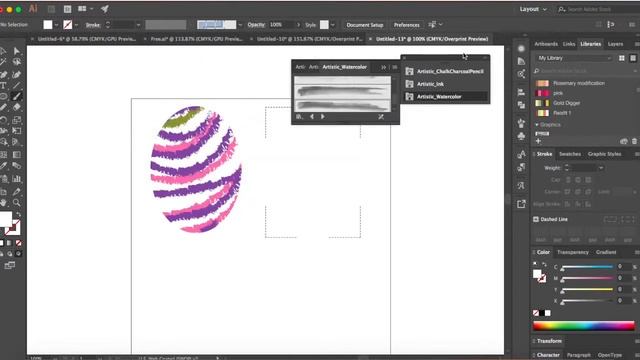This screenshot has width=640, height=360.
Task: Toggle Color mode button below fill swatch
Action: pos(2,243)
